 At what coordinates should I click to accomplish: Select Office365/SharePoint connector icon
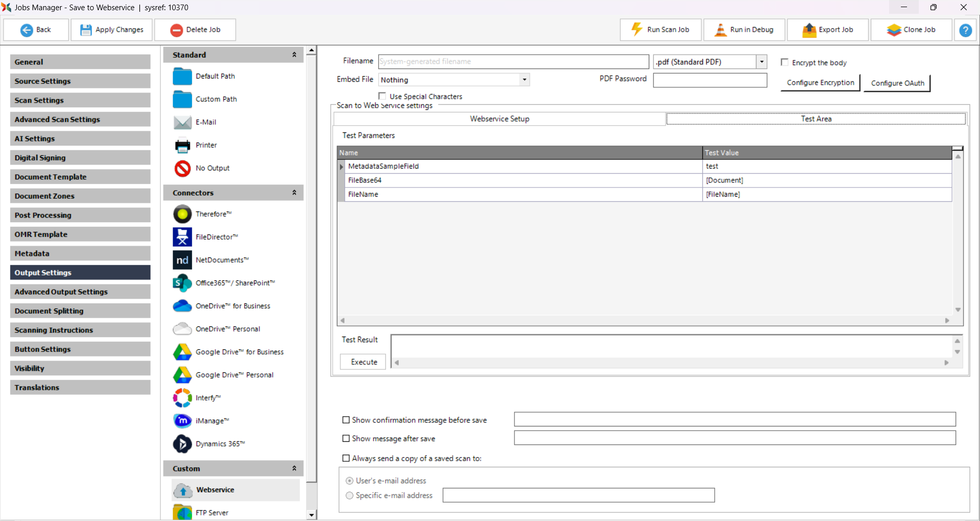click(182, 283)
